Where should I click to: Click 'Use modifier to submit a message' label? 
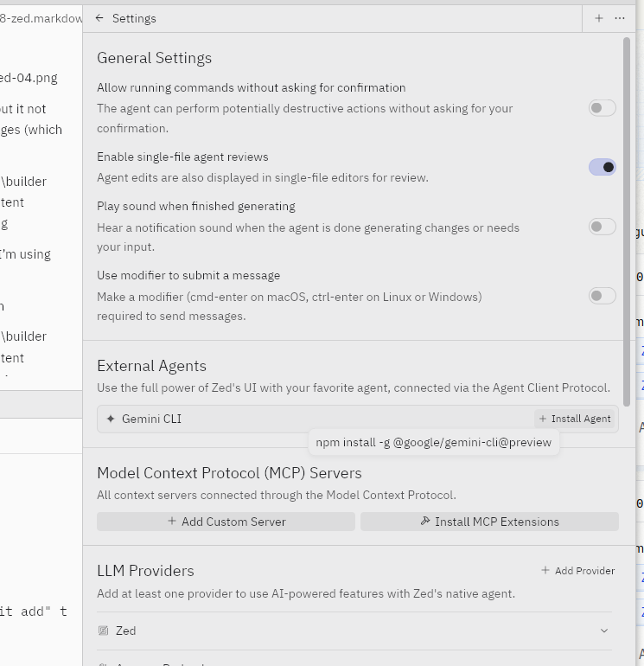click(x=188, y=275)
